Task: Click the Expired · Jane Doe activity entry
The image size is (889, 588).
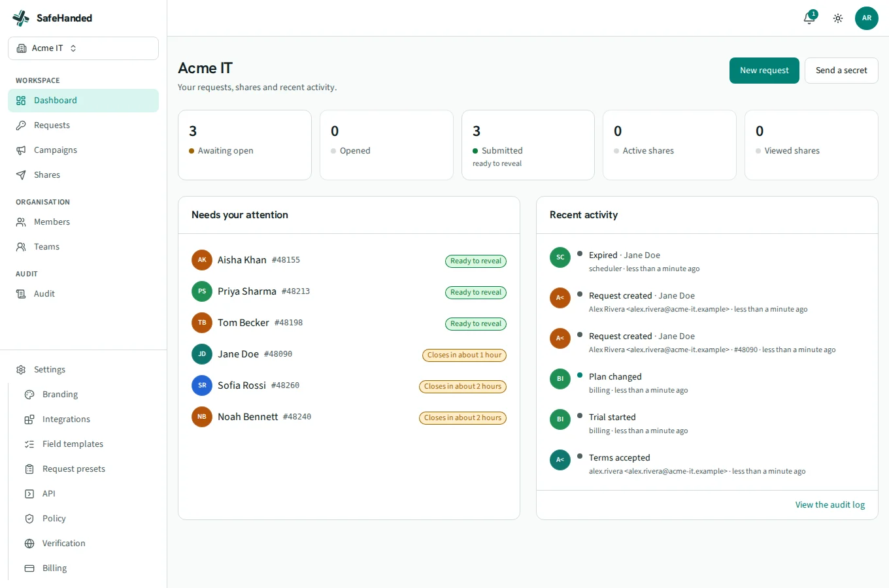Action: pyautogui.click(x=707, y=261)
